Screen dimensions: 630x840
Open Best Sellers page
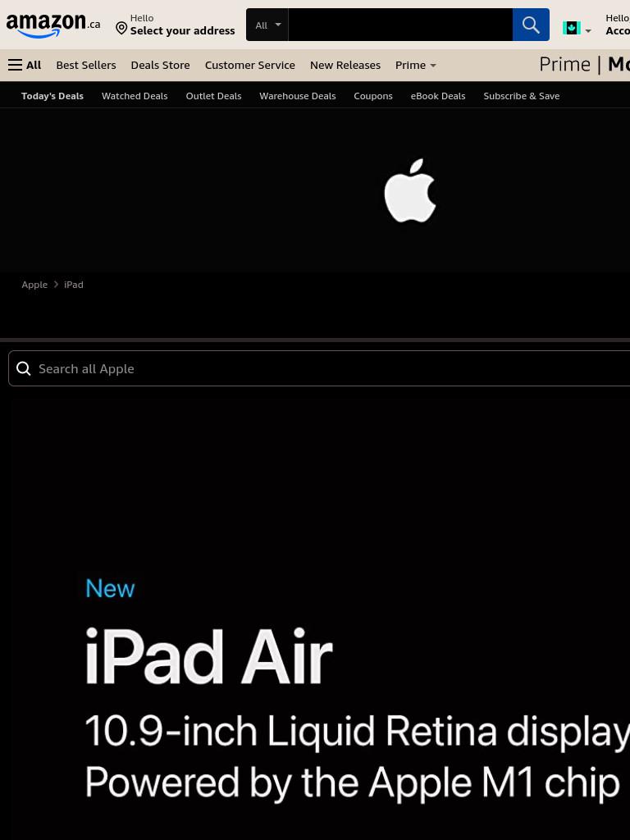85,65
